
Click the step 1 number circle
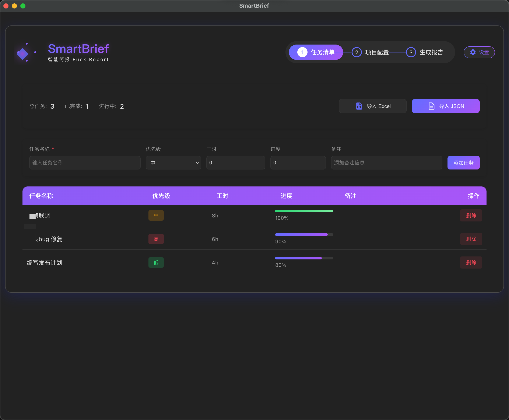302,52
